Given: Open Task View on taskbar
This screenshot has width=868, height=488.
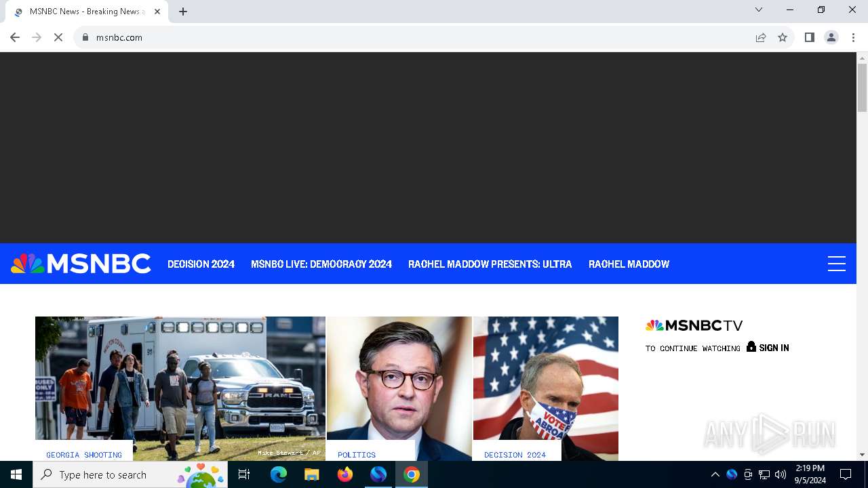Looking at the screenshot, I should (244, 474).
